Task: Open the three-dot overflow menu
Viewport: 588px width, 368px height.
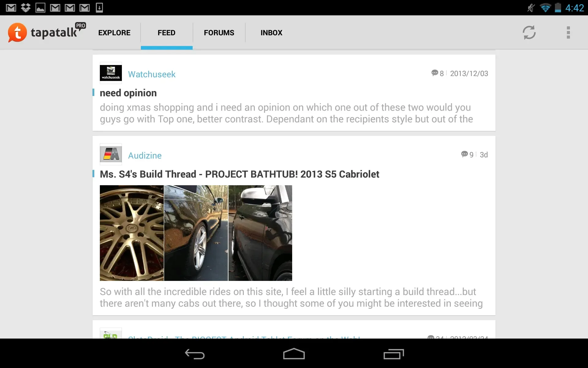Action: [568, 33]
